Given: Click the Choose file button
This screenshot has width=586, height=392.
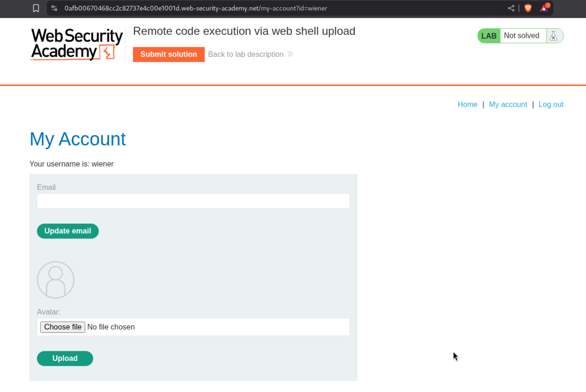Looking at the screenshot, I should click(63, 327).
